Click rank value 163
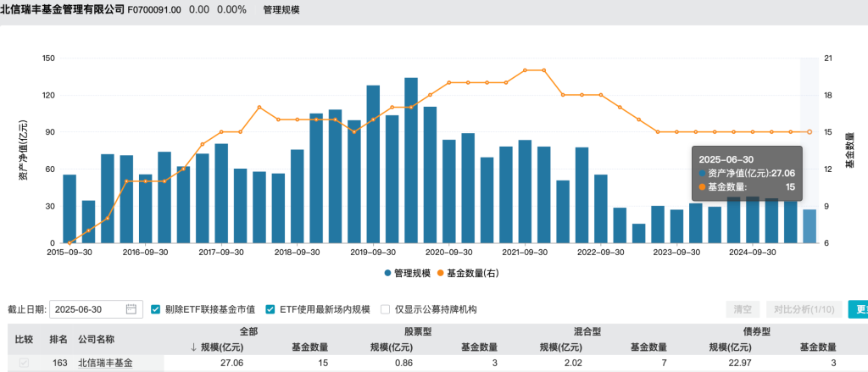The height and width of the screenshot is (372, 868). coord(60,364)
